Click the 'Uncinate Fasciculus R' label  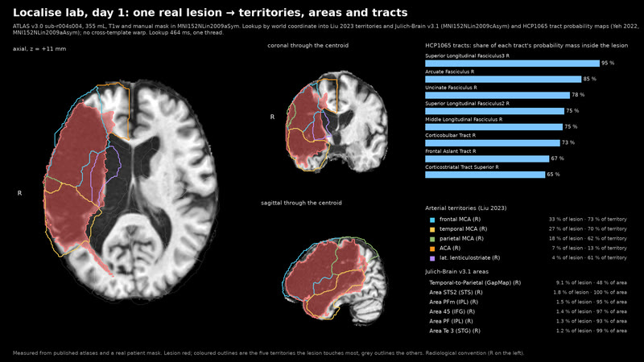point(451,88)
